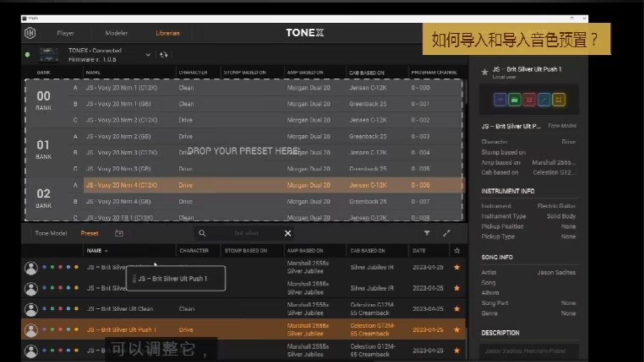Click instrument value 'Electric Guitar'
The height and width of the screenshot is (362, 644).
point(556,206)
